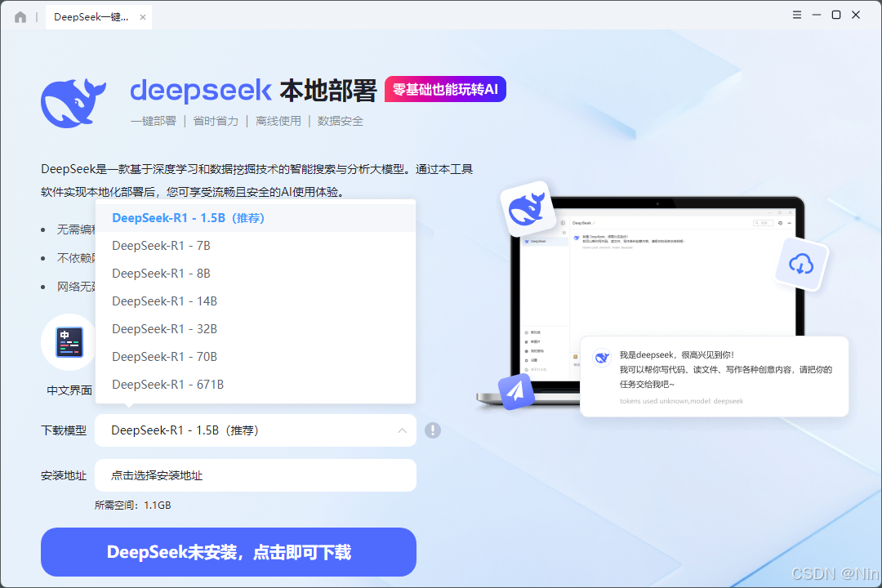Click the chevron arrow in model dropdown
Viewport: 882px width, 588px height.
pos(402,430)
